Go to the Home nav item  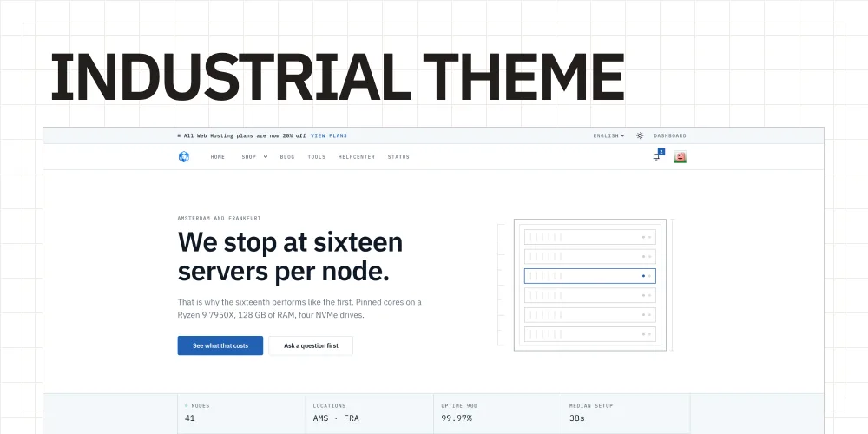(x=218, y=156)
